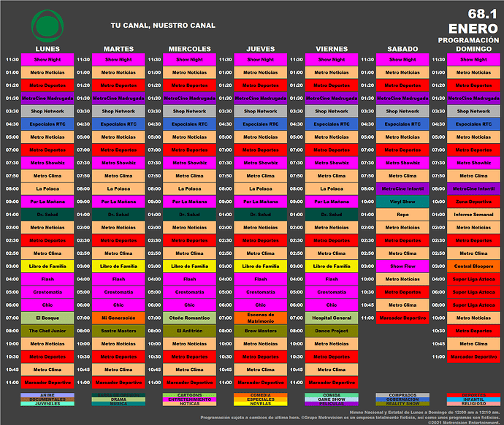Click the GAME SHOW legend swatch
Viewport: 504px width, 425px height.
(x=332, y=399)
